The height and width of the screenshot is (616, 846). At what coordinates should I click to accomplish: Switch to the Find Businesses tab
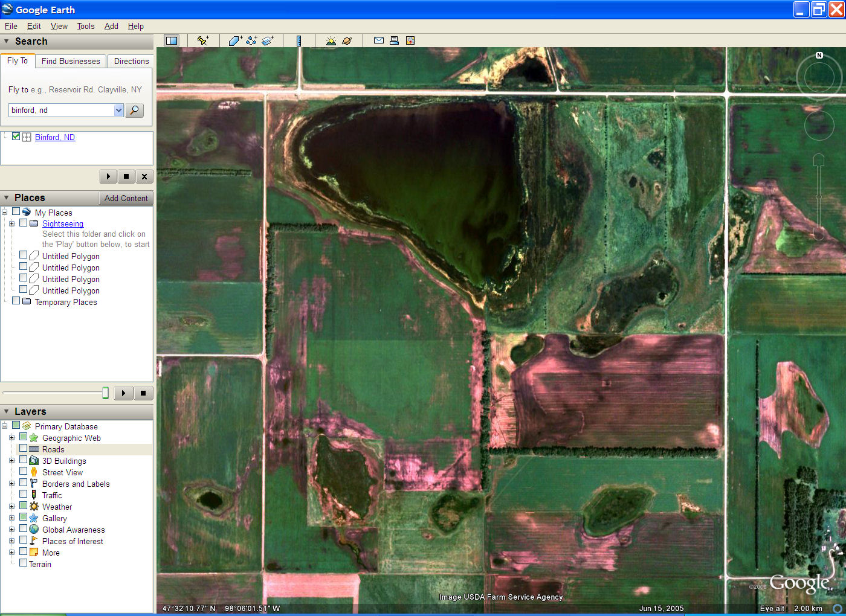click(x=71, y=61)
